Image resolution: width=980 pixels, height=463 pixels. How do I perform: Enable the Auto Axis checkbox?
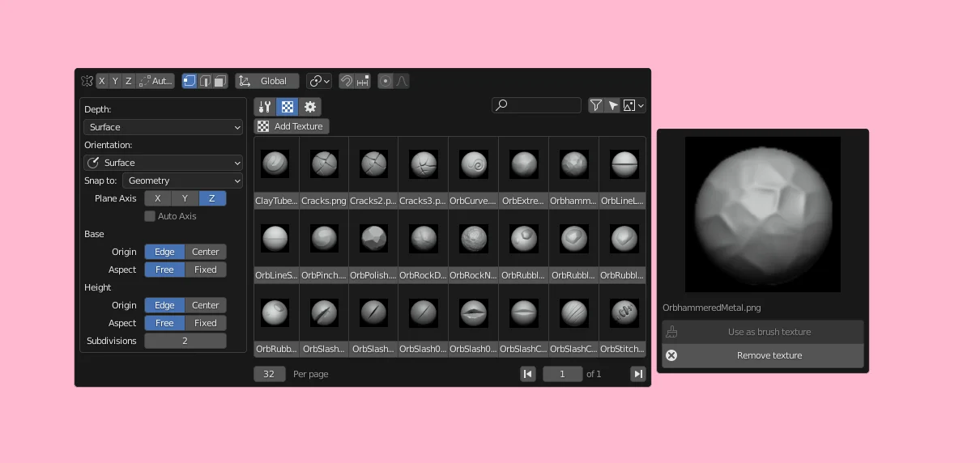150,216
